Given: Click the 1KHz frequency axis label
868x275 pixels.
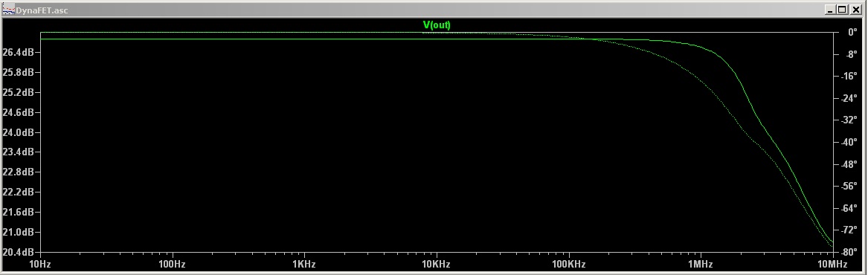Looking at the screenshot, I should pyautogui.click(x=304, y=265).
